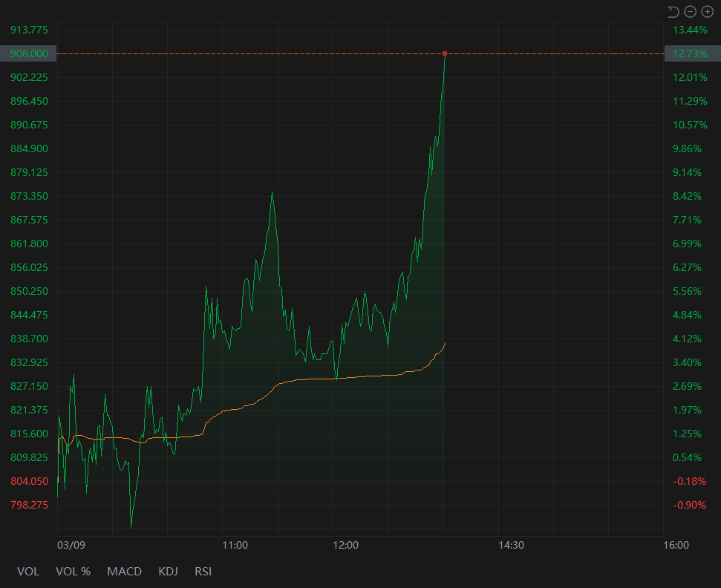This screenshot has width=721, height=588.
Task: Open the VOL indicator tab
Action: (28, 572)
